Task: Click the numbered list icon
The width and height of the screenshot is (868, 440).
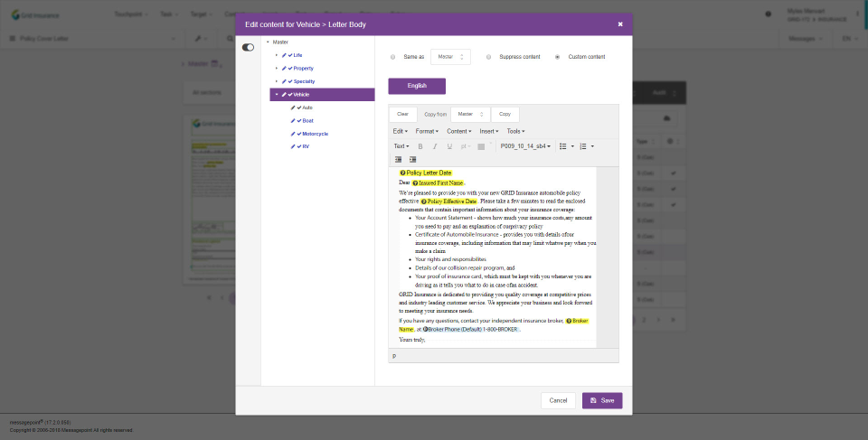Action: click(x=583, y=146)
